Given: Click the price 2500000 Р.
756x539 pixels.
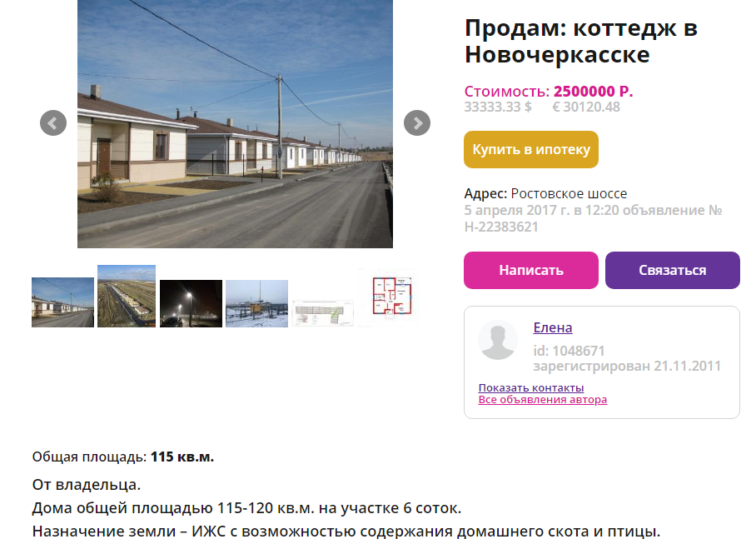Looking at the screenshot, I should (593, 91).
